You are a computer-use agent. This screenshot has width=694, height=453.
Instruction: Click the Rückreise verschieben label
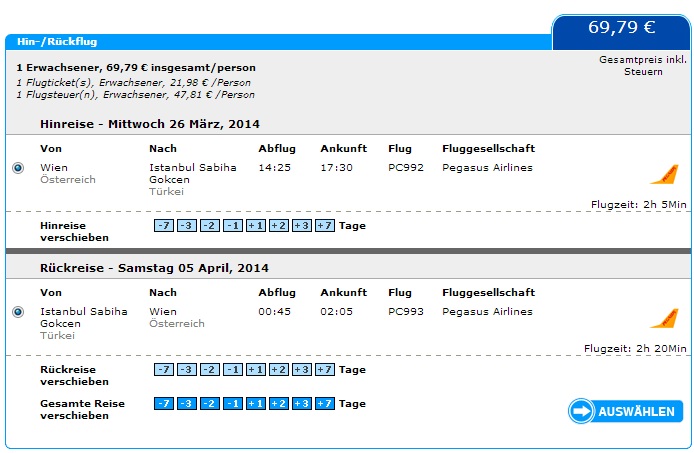[74, 376]
